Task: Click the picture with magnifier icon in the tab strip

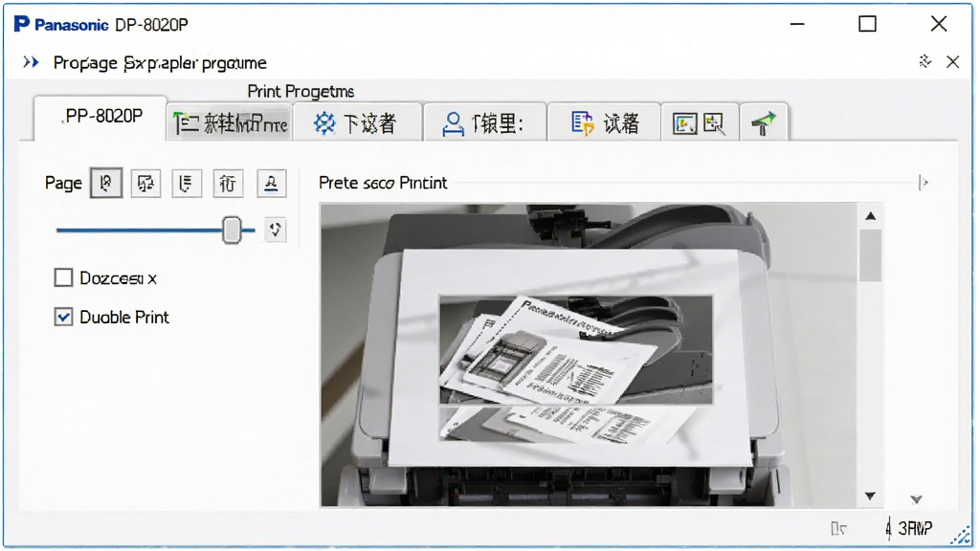Action: point(714,123)
